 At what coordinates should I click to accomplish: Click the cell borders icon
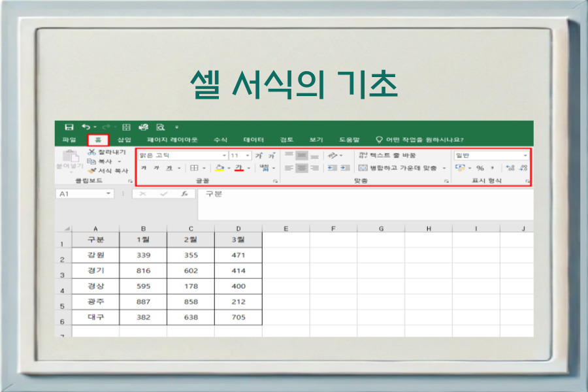click(x=194, y=168)
